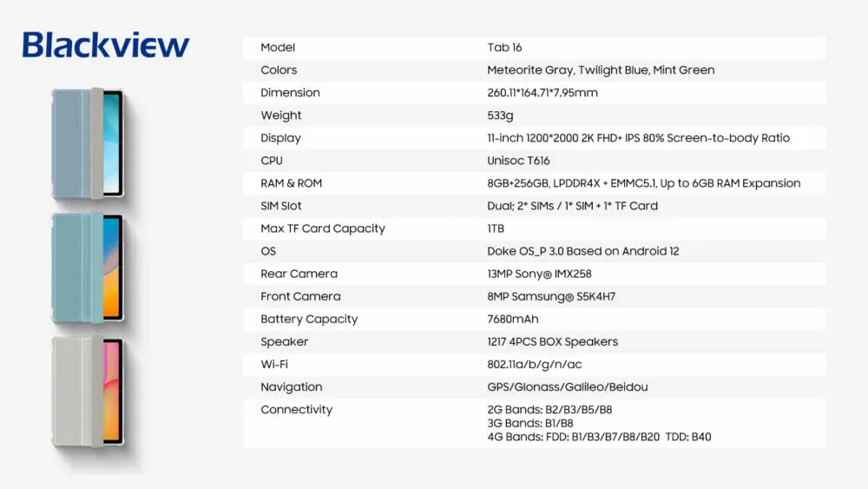
Task: Click the Front Camera row label
Action: coord(300,296)
